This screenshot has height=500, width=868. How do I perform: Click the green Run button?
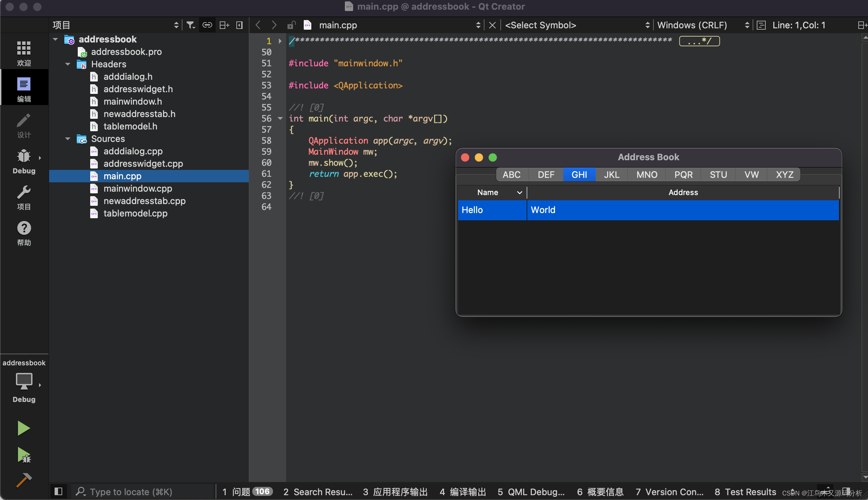[23, 428]
